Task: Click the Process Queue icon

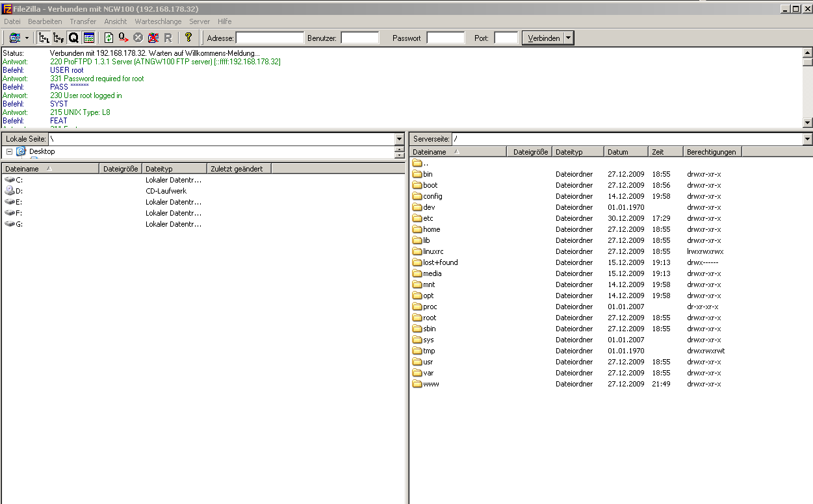Action: (123, 38)
